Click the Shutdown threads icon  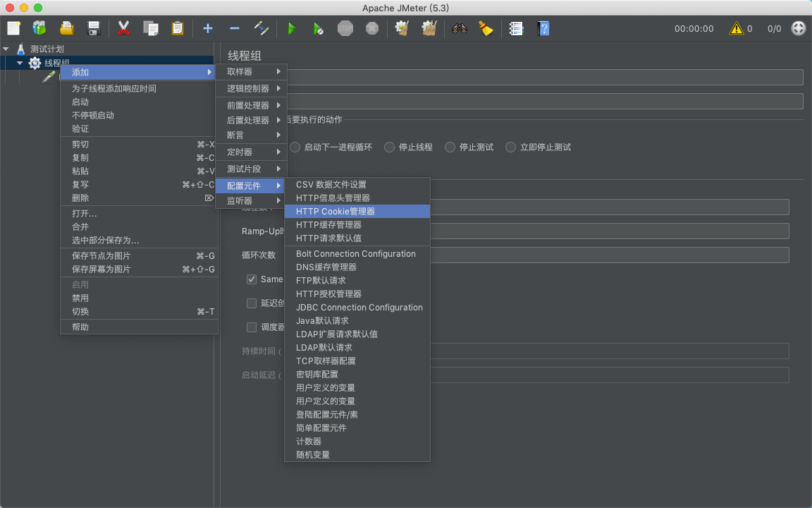372,28
